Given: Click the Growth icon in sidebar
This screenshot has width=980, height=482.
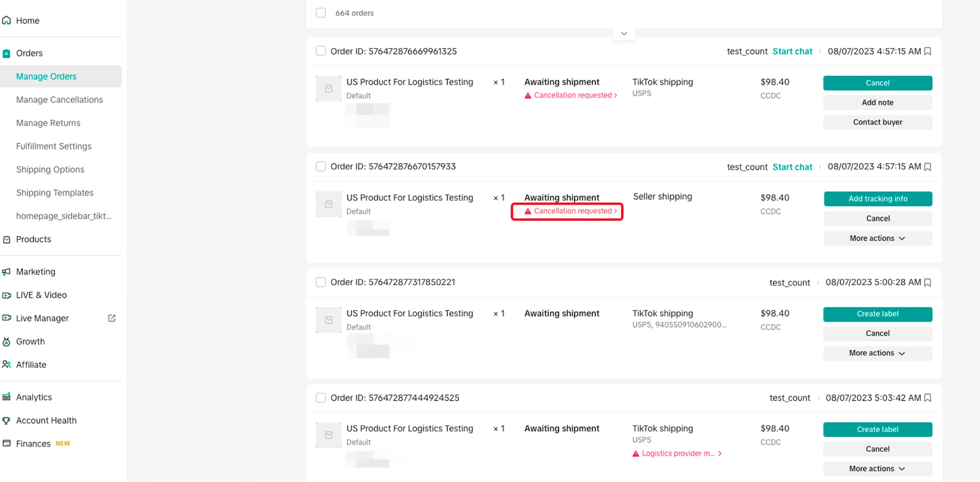Looking at the screenshot, I should [x=6, y=342].
